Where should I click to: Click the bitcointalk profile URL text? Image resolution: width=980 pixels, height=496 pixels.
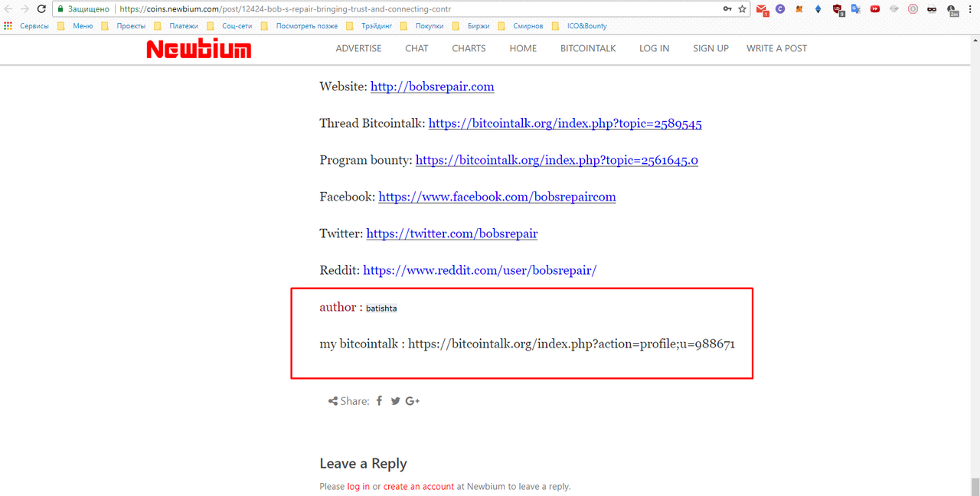[571, 344]
